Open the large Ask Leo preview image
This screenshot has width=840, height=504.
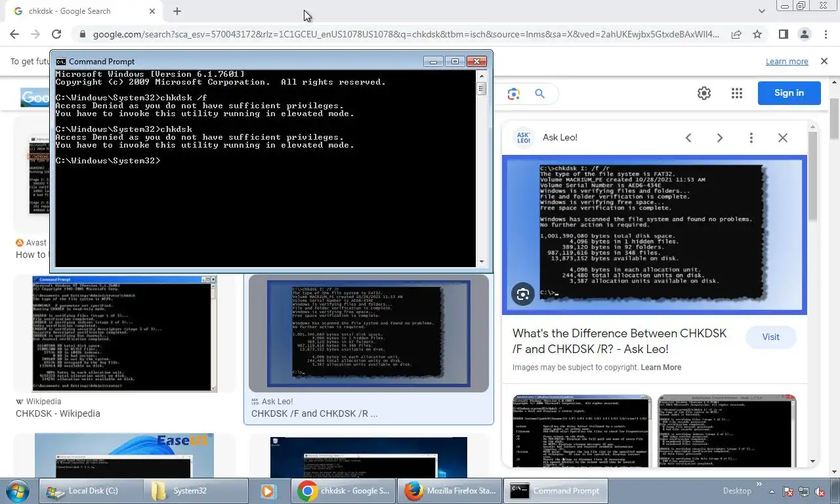tap(654, 235)
